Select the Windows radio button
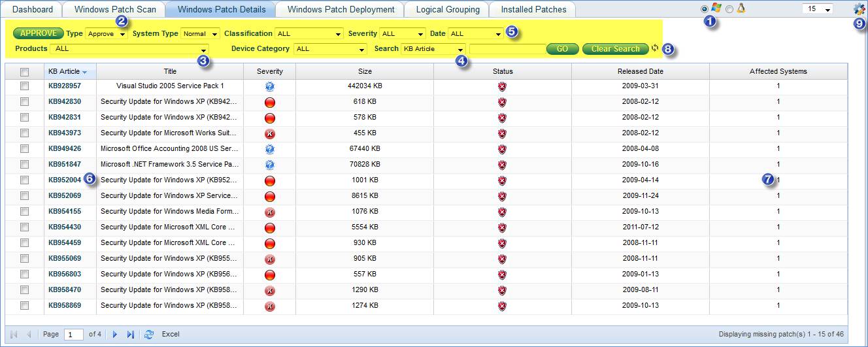 click(x=704, y=9)
